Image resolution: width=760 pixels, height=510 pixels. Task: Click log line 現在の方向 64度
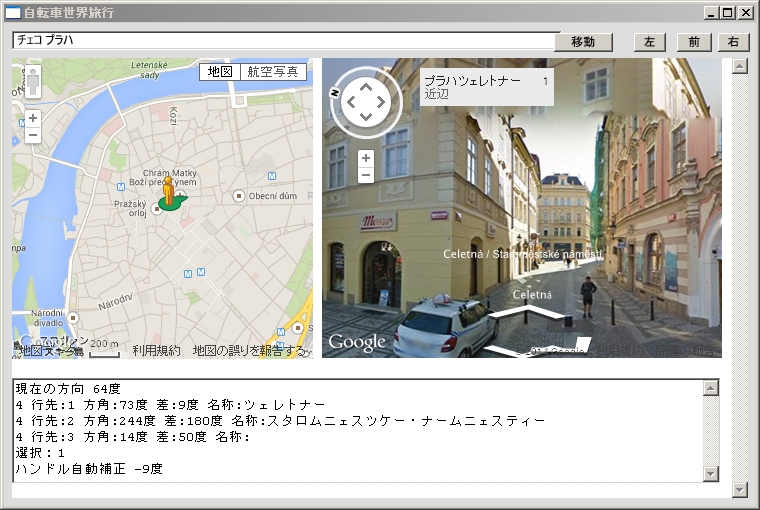point(68,389)
